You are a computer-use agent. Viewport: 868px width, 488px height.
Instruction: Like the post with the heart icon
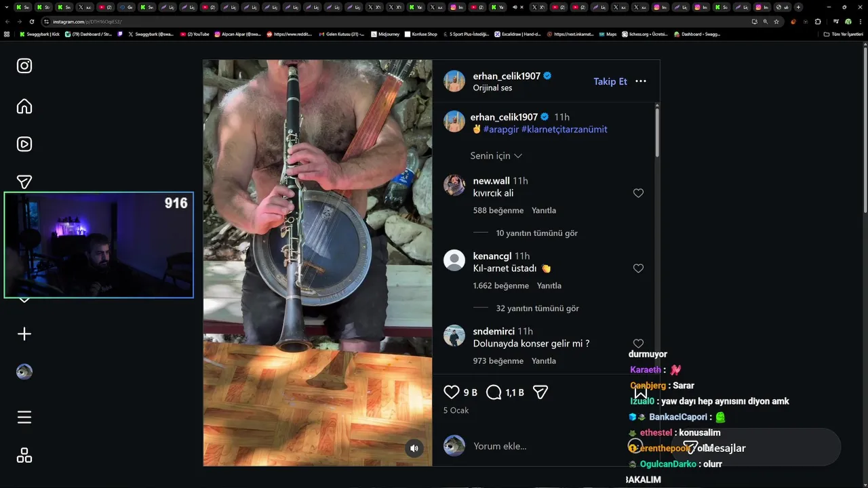point(452,392)
